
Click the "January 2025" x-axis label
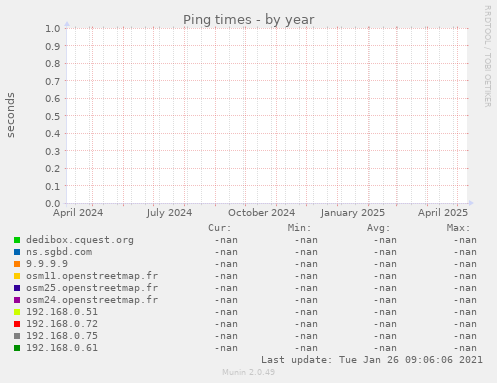tap(353, 213)
